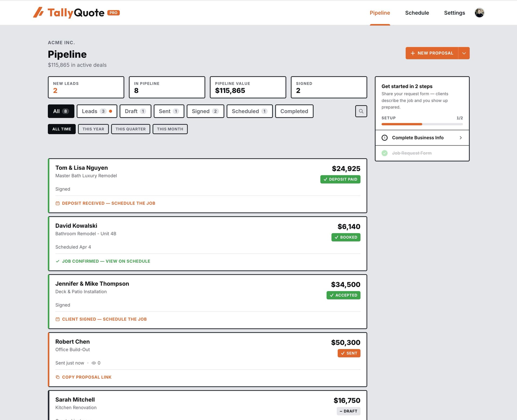The width and height of the screenshot is (517, 420).
Task: Expand the Completed pipeline filter
Action: [294, 111]
